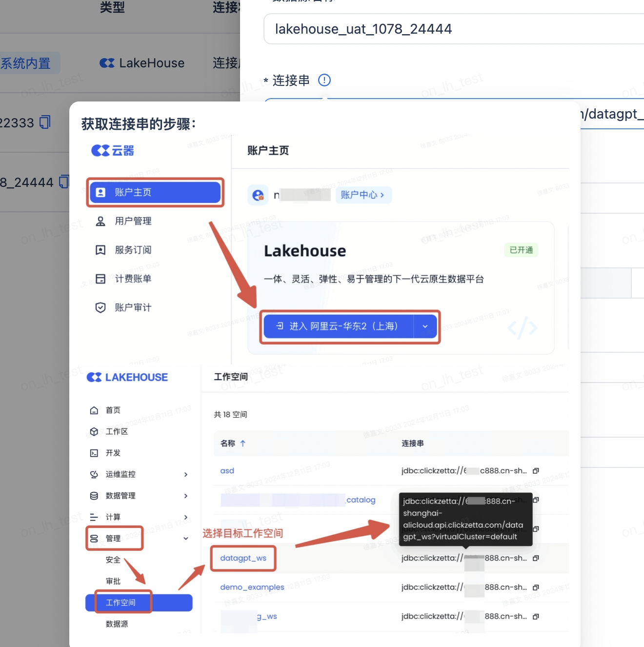Click the 用户管理 person icon in the sidebar

pyautogui.click(x=101, y=221)
